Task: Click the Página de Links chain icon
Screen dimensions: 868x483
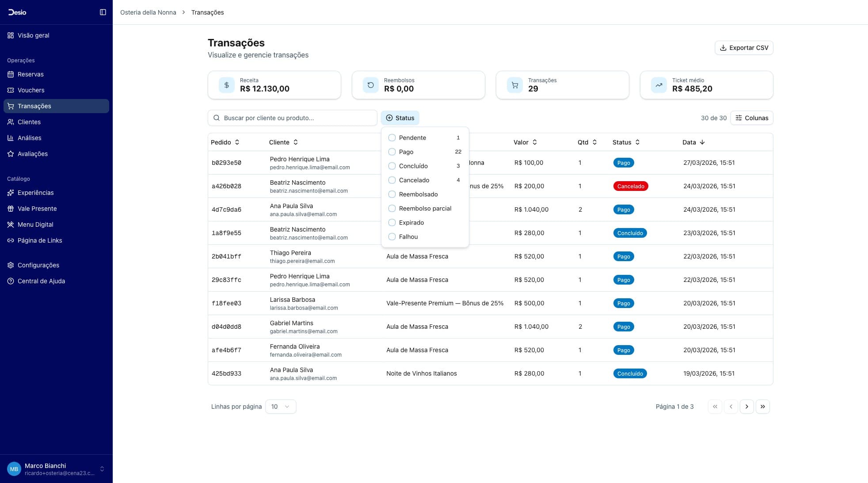Action: tap(11, 240)
